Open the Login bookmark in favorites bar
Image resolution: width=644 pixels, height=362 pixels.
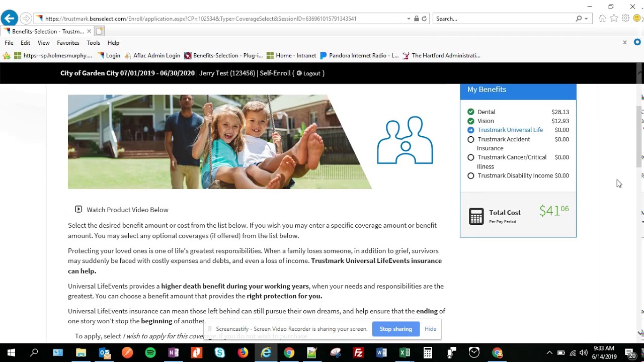point(109,56)
